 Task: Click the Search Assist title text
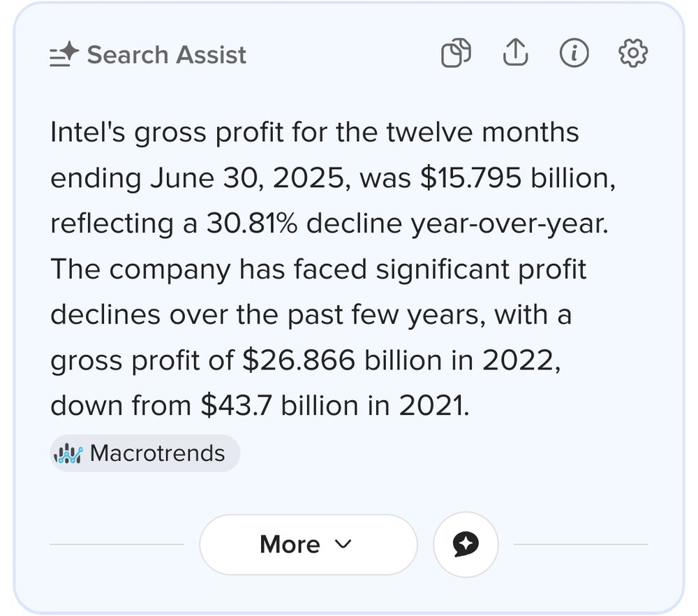[x=167, y=54]
